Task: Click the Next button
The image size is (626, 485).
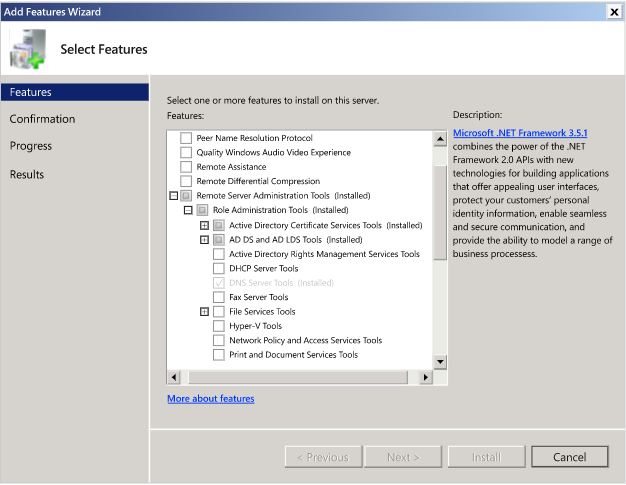Action: pos(403,457)
